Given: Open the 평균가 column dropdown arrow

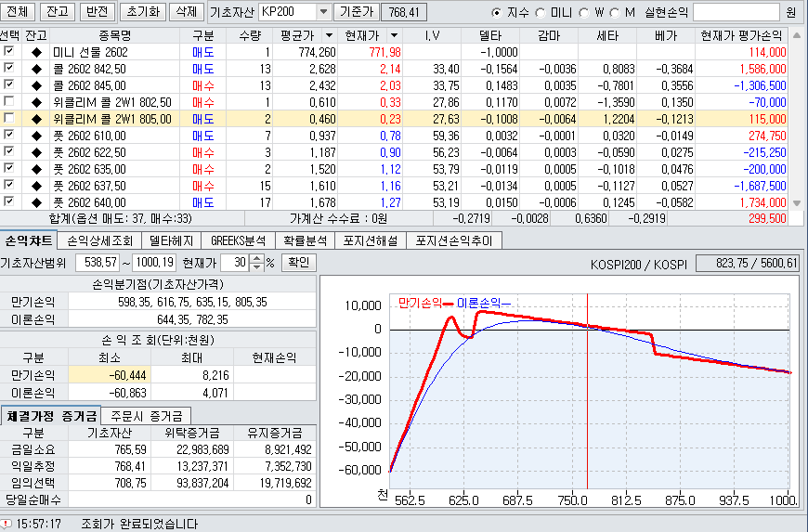Looking at the screenshot, I should tap(330, 35).
